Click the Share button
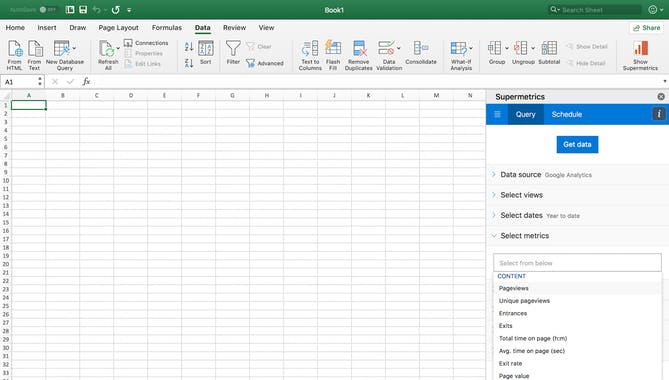This screenshot has height=380, width=669. pos(646,28)
